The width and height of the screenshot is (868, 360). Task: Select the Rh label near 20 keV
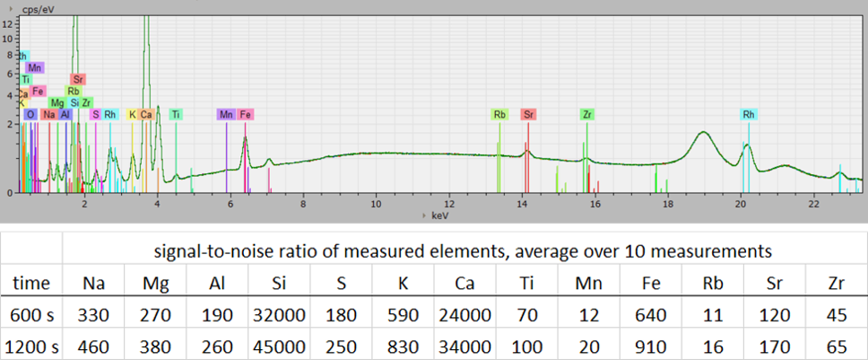(749, 115)
